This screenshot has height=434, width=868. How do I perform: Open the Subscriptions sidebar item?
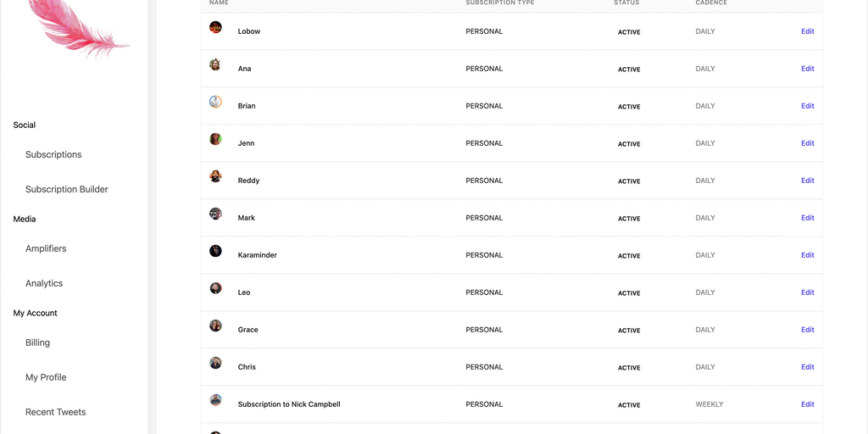[53, 154]
